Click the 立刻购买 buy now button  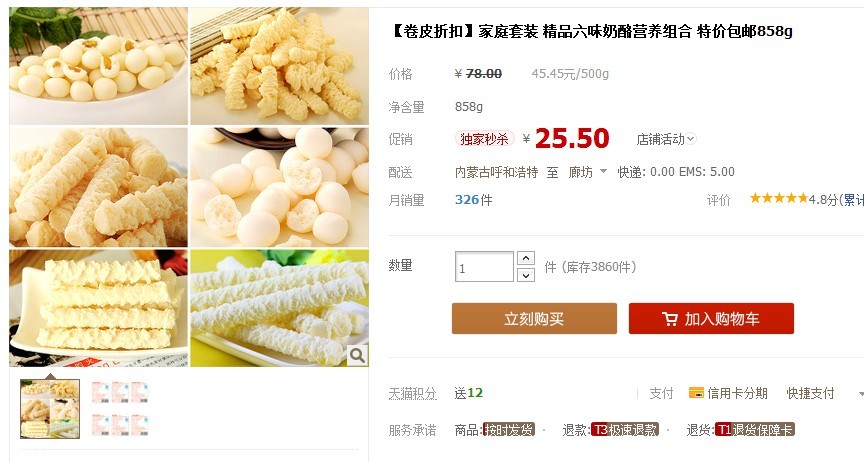(534, 319)
